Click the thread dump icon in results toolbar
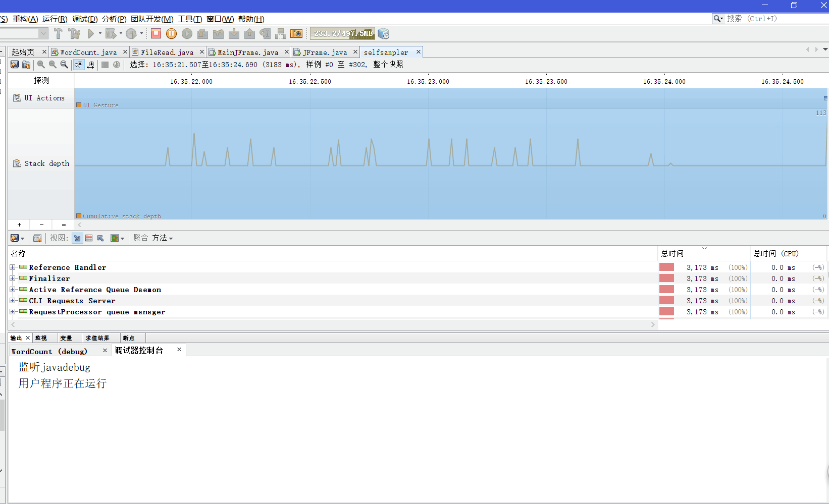 [37, 238]
